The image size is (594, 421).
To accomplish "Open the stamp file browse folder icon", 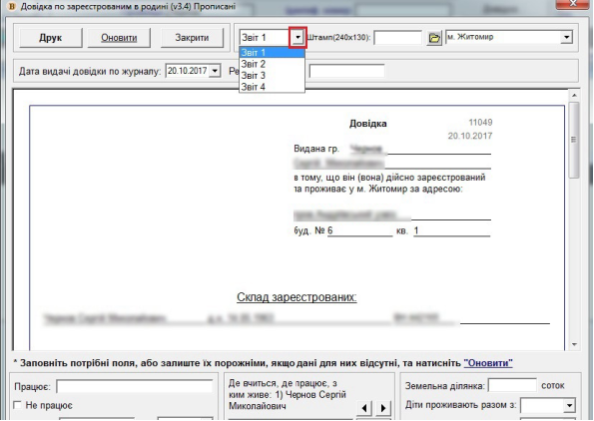I will (x=434, y=38).
